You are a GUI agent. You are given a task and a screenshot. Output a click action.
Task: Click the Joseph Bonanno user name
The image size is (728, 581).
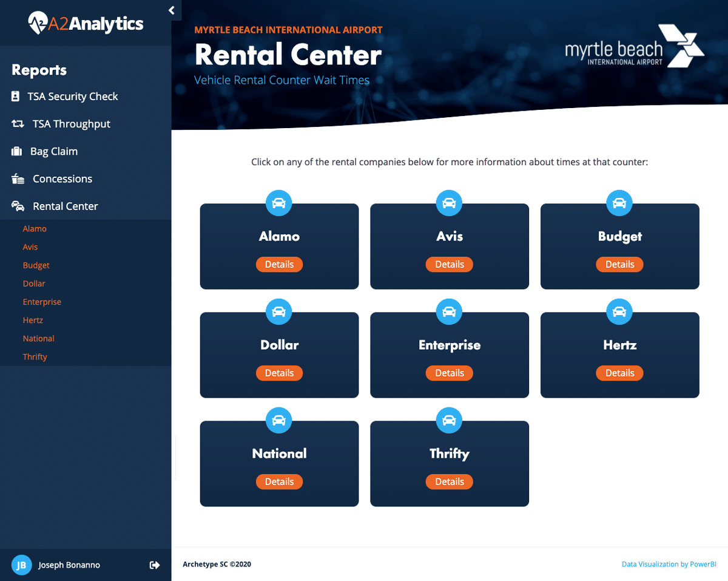(x=69, y=565)
